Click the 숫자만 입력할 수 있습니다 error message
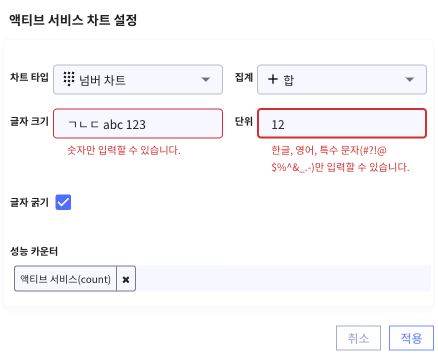 click(124, 150)
